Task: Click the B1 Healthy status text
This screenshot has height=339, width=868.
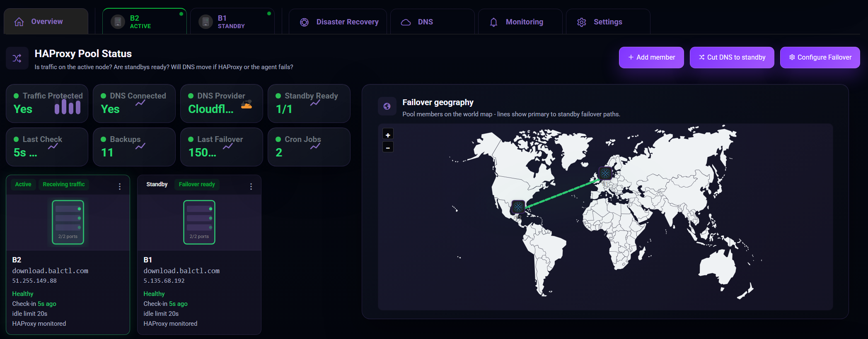Action: (x=154, y=294)
